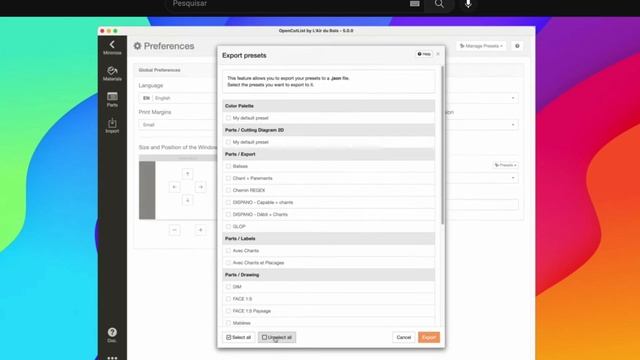The width and height of the screenshot is (640, 360).
Task: Check the last visible drawing preset
Action: tap(228, 323)
